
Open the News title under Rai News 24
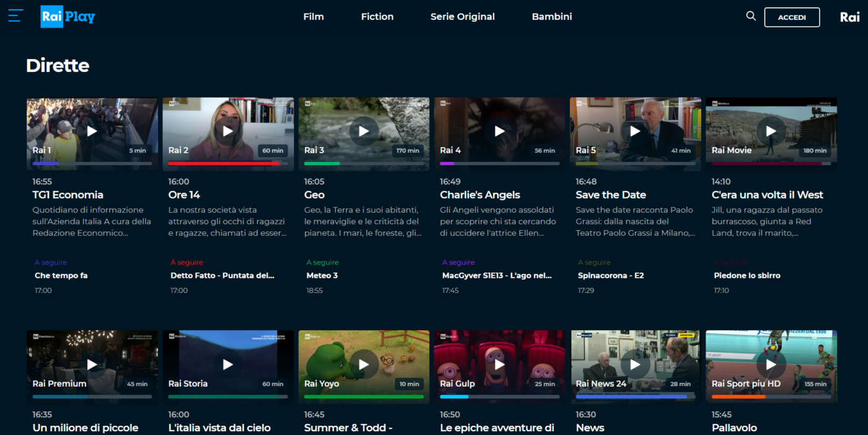590,428
